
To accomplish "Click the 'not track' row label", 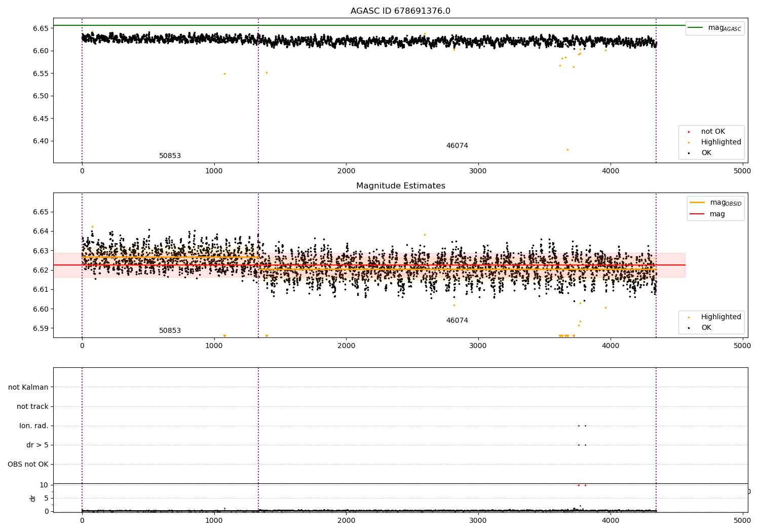I will click(x=32, y=406).
